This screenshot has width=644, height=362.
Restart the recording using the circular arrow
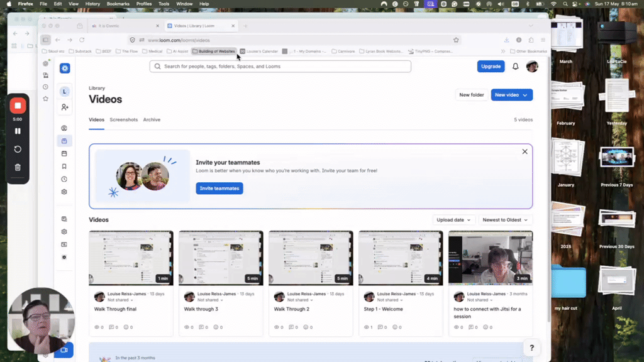[18, 150]
